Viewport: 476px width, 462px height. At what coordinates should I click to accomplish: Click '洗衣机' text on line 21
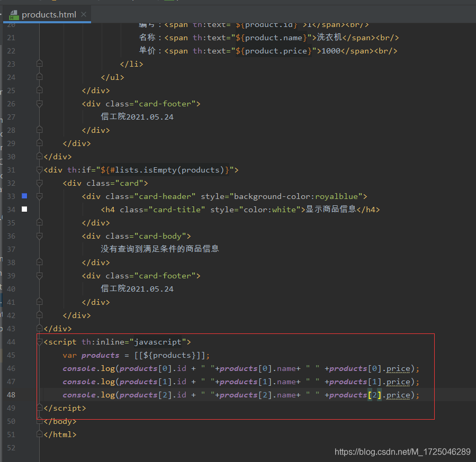(x=330, y=38)
